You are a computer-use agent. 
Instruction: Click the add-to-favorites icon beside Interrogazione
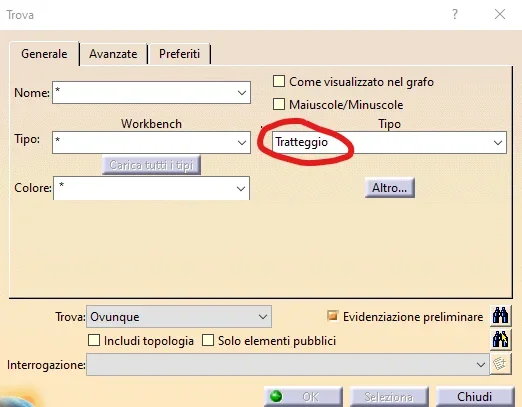[x=500, y=364]
